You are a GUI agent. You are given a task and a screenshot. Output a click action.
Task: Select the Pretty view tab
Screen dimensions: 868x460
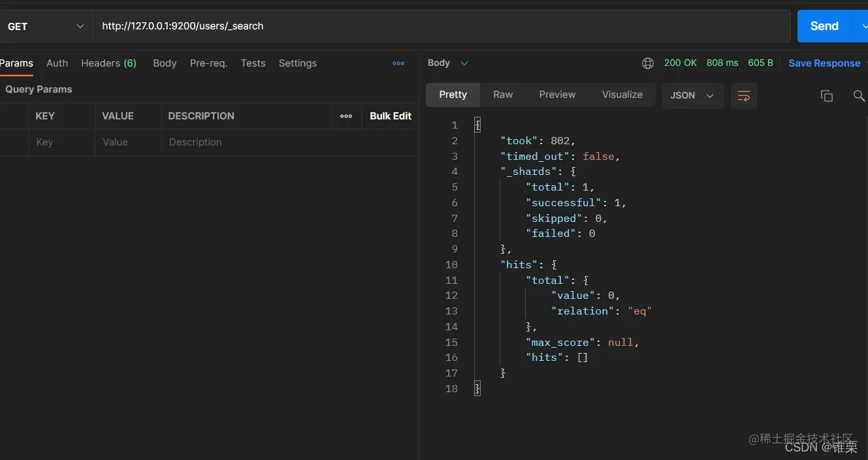tap(453, 95)
